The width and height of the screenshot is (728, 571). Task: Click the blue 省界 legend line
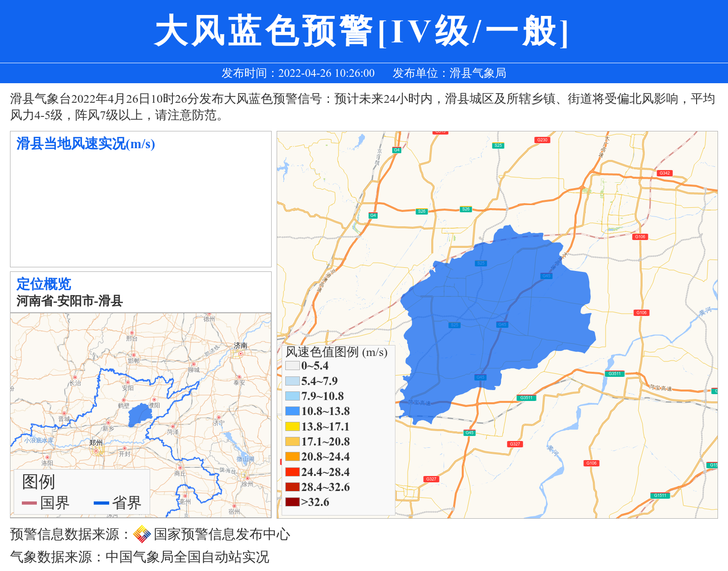click(101, 503)
